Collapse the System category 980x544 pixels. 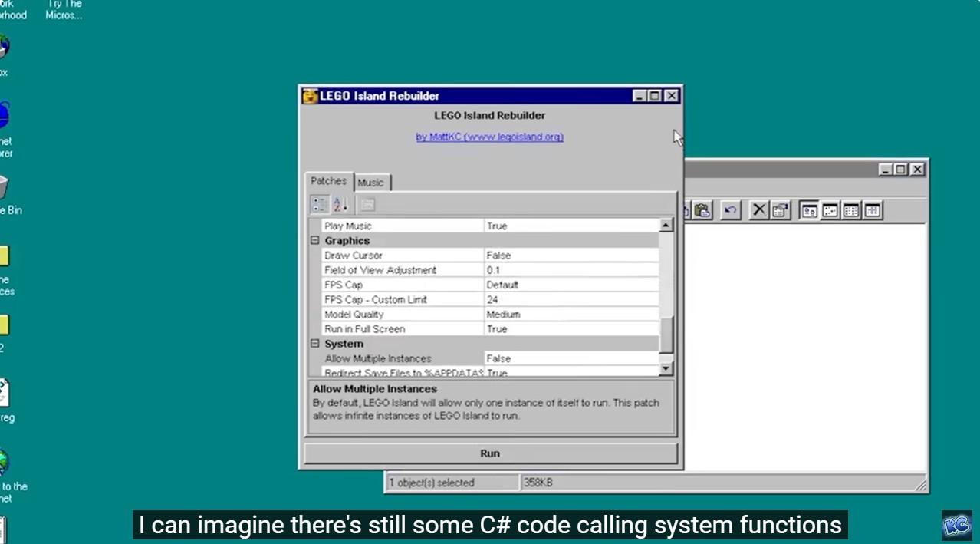[314, 344]
